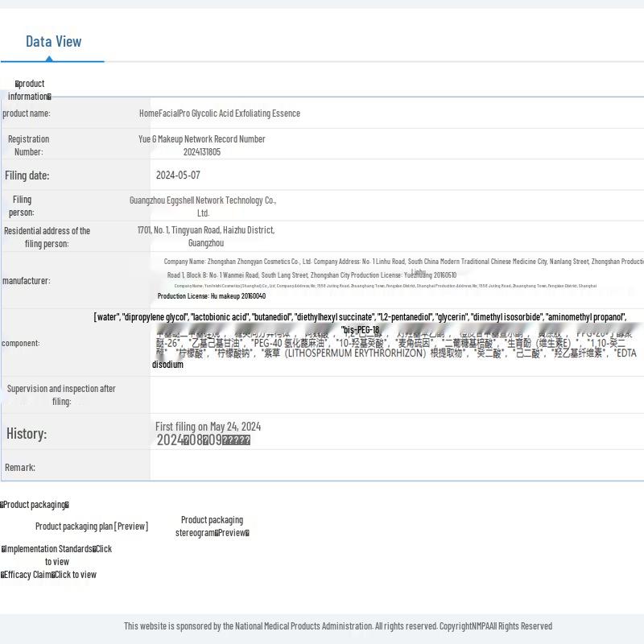Open the Product packaging plan Preview
This screenshot has height=644, width=644.
(x=92, y=526)
